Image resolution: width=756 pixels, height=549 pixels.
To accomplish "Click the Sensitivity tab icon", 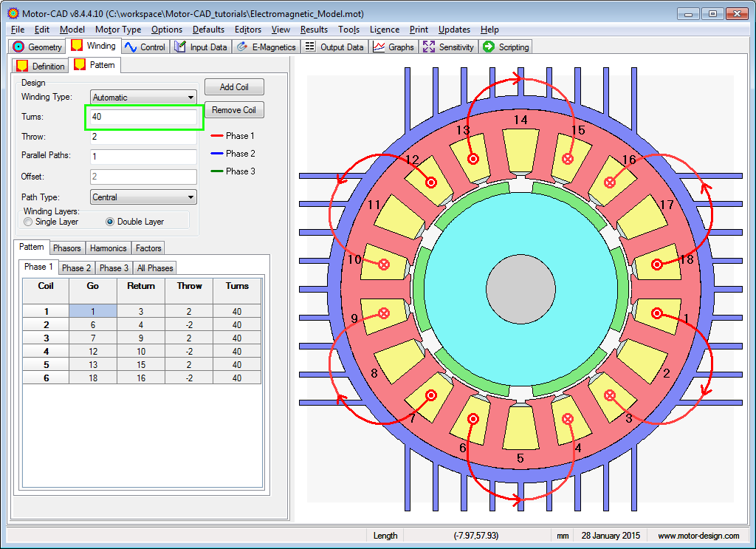I will tap(429, 47).
